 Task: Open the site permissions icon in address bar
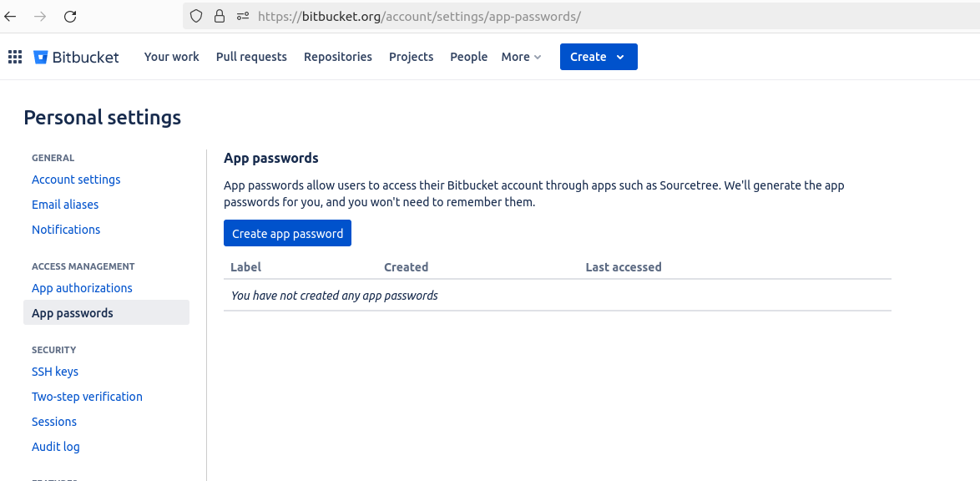(x=243, y=16)
